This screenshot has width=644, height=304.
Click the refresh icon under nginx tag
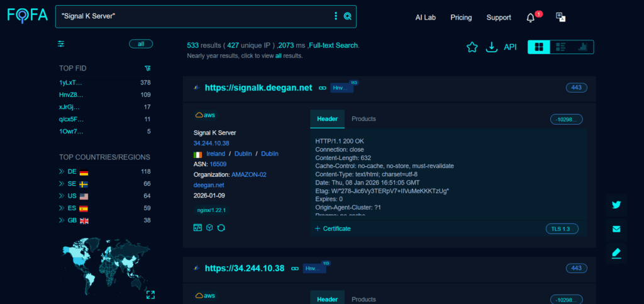click(x=221, y=228)
